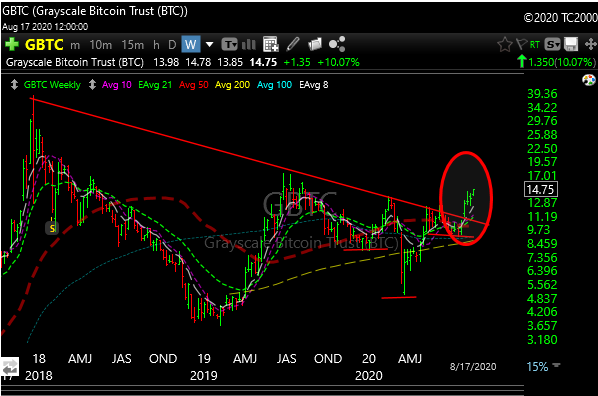The image size is (598, 396).
Task: Select the weekly 'W' time frame
Action: (x=191, y=45)
